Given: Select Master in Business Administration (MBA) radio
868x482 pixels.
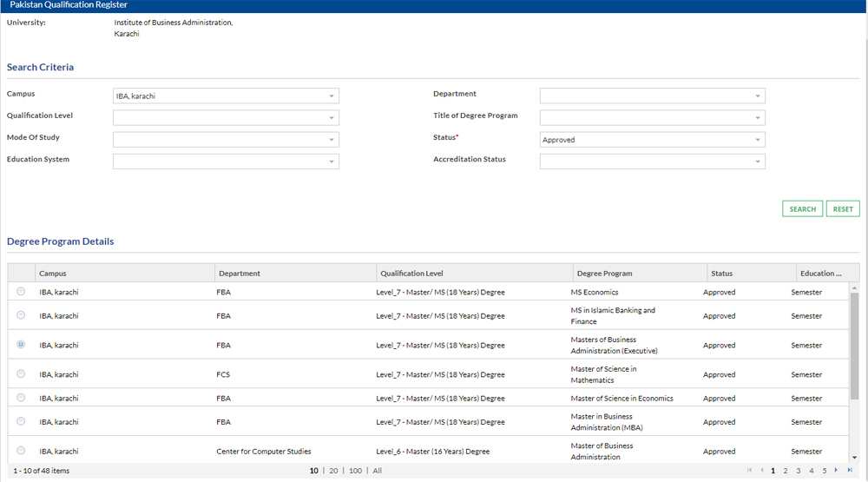Looking at the screenshot, I should [21, 421].
